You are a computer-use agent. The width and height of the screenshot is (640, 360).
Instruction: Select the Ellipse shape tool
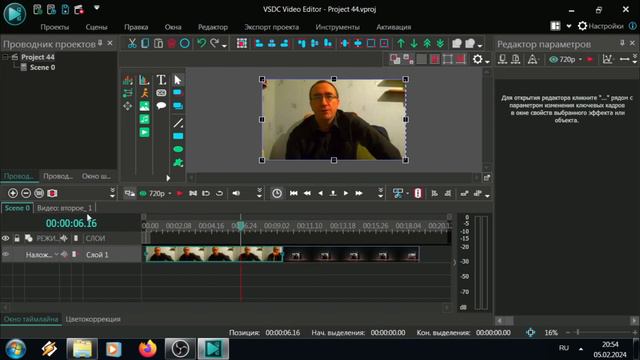(178, 149)
